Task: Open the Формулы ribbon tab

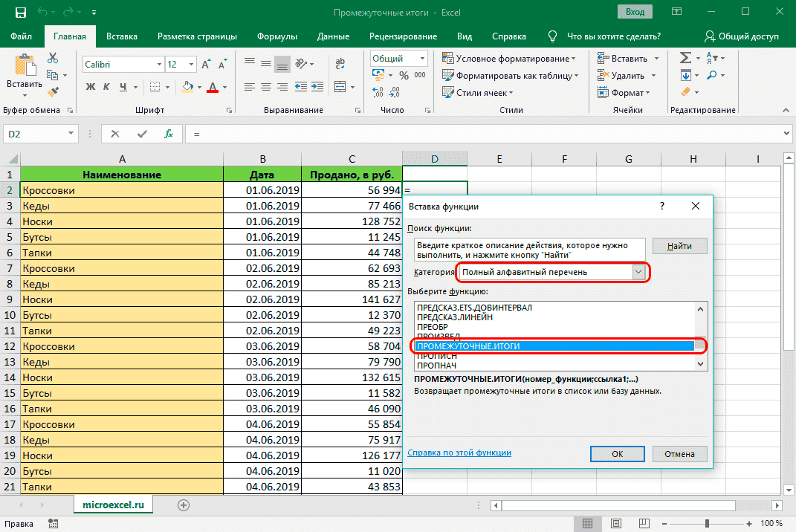Action: (277, 36)
